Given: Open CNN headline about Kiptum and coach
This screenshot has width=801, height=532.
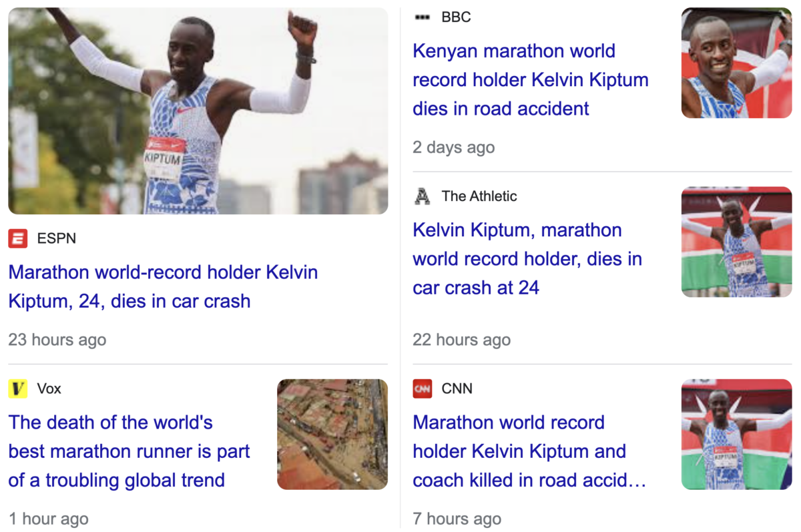Looking at the screenshot, I should [529, 451].
